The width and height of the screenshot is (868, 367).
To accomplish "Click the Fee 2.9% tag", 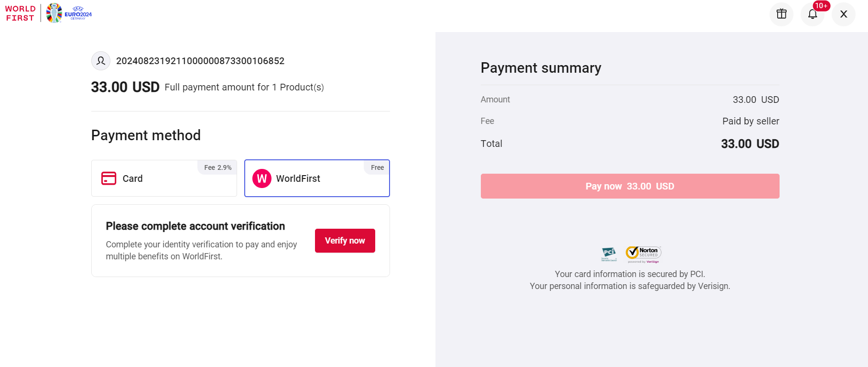I will click(x=217, y=167).
